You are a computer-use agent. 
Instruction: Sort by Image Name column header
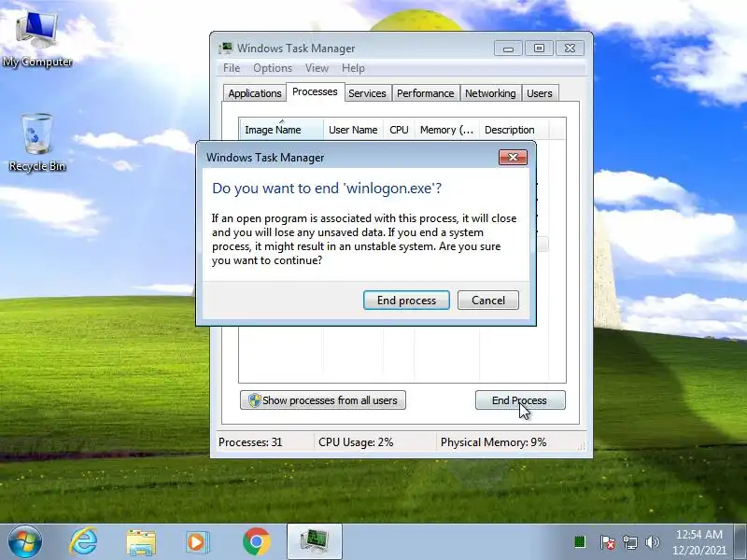pyautogui.click(x=281, y=130)
